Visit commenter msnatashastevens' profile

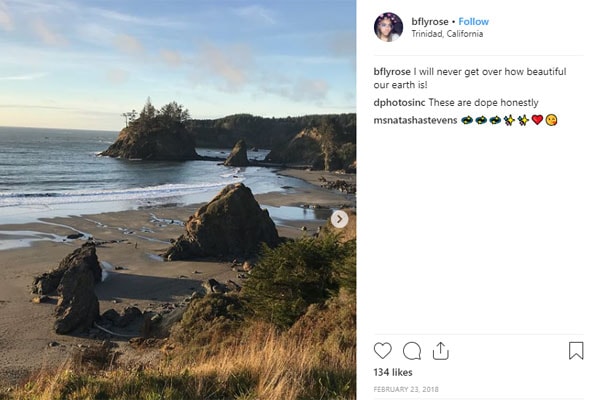click(414, 120)
